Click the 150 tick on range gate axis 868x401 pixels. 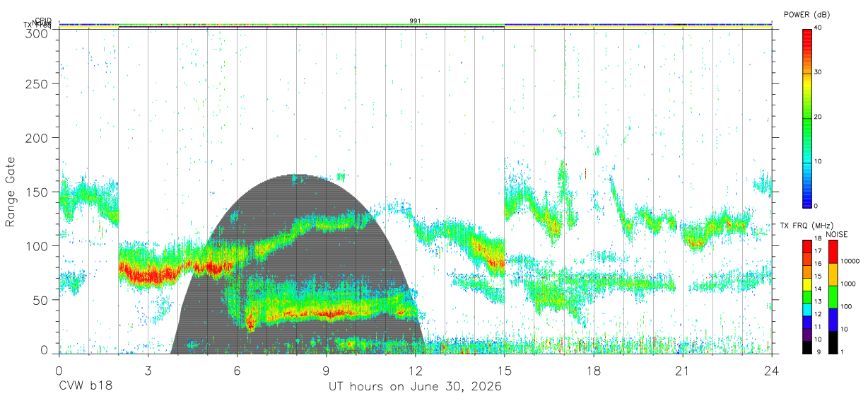(37, 192)
